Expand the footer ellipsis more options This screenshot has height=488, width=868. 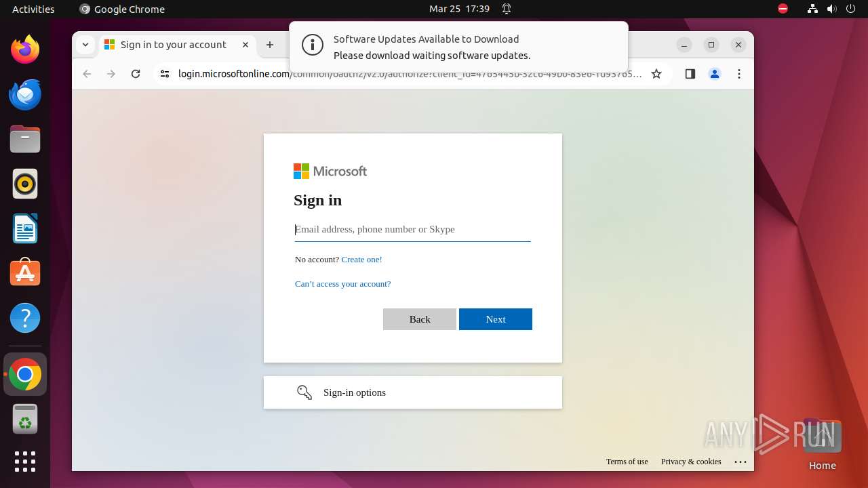click(x=741, y=462)
